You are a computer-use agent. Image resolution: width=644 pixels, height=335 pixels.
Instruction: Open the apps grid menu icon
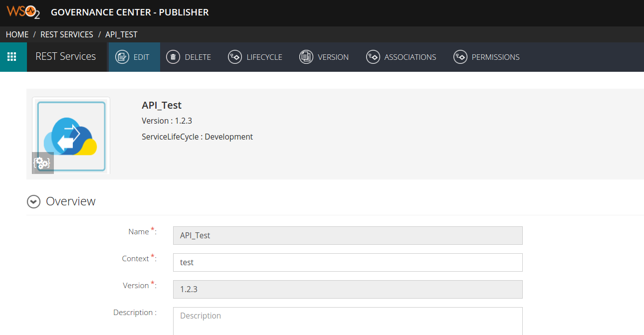tap(12, 57)
